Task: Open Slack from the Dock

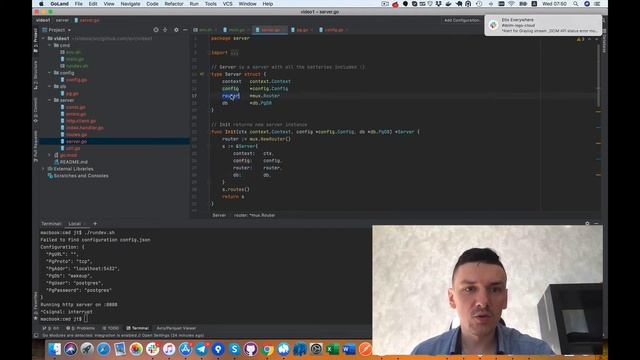Action: click(153, 349)
